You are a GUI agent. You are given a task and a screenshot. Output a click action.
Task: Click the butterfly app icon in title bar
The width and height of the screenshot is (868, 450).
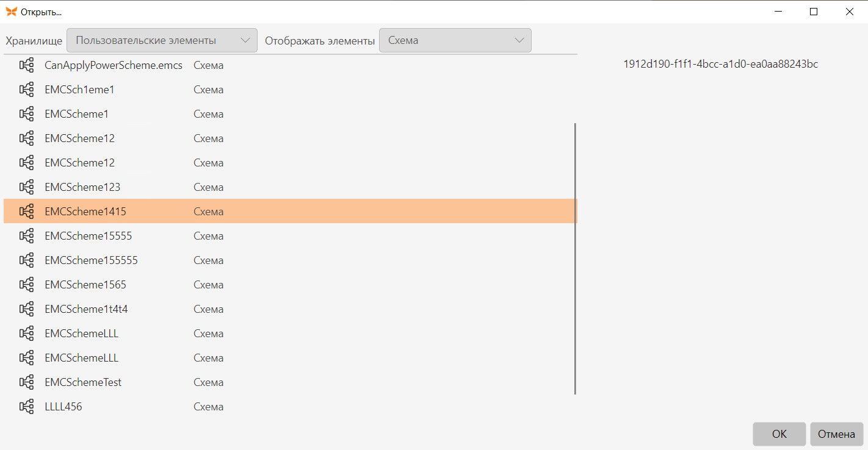pyautogui.click(x=11, y=12)
